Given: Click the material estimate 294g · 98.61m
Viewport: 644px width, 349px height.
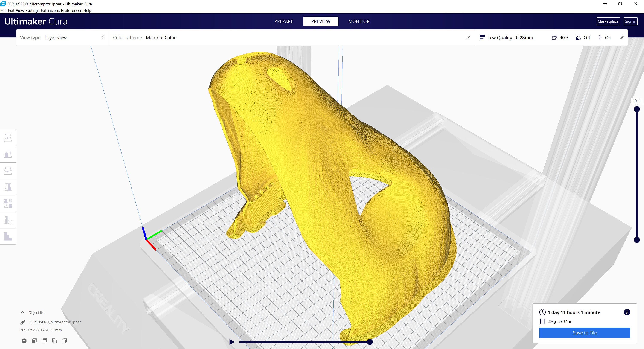Looking at the screenshot, I should [x=559, y=322].
